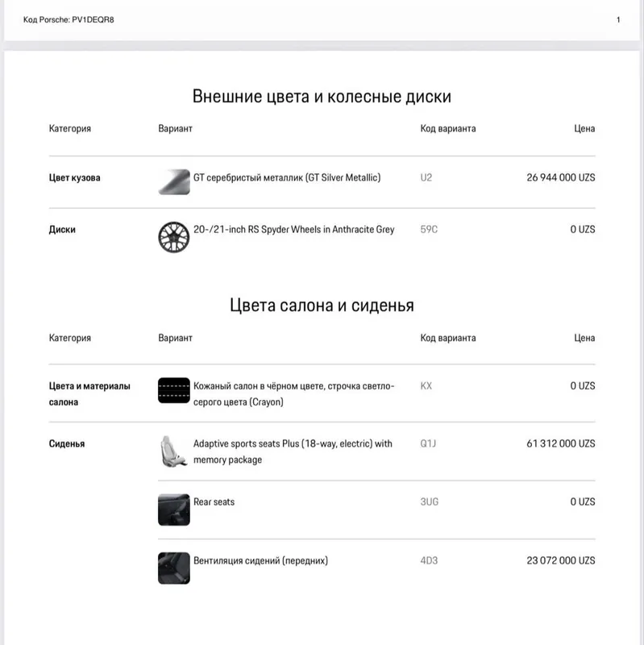Select the black leather interior swatch
The width and height of the screenshot is (644, 645).
point(174,390)
